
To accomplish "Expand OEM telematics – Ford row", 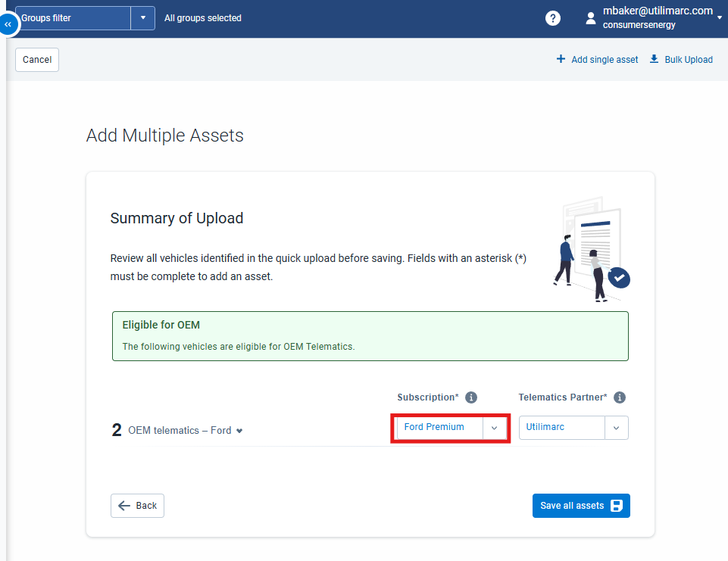I will pos(239,431).
